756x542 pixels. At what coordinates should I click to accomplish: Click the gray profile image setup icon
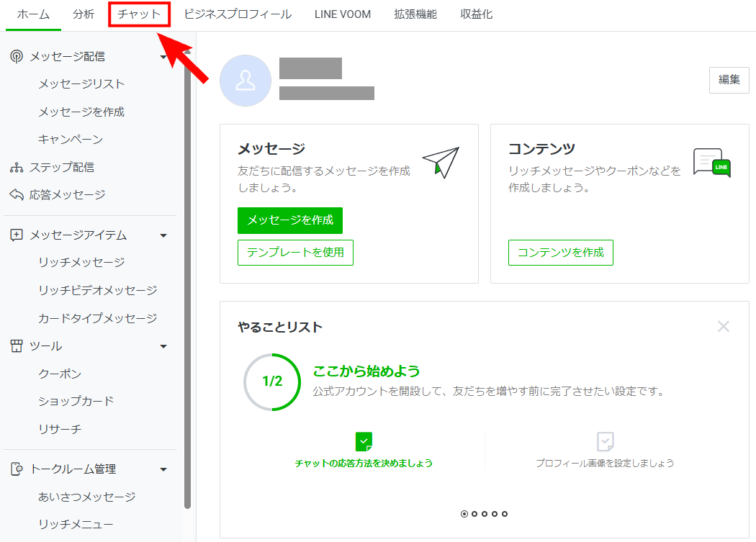point(605,441)
